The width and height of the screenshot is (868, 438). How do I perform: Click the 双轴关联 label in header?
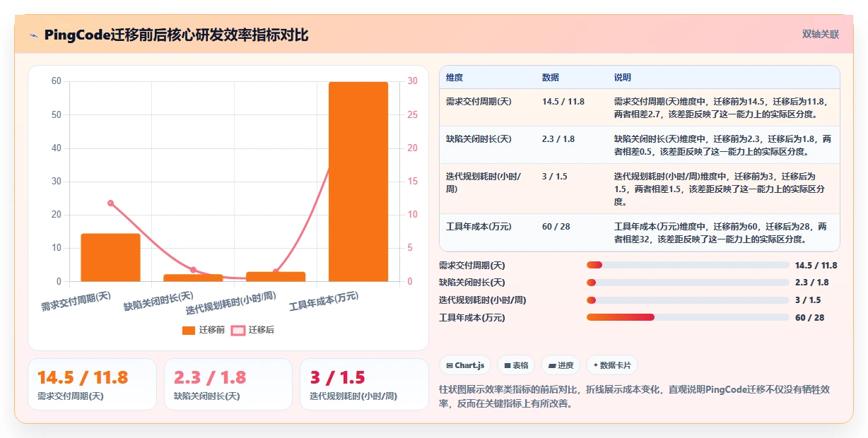821,35
